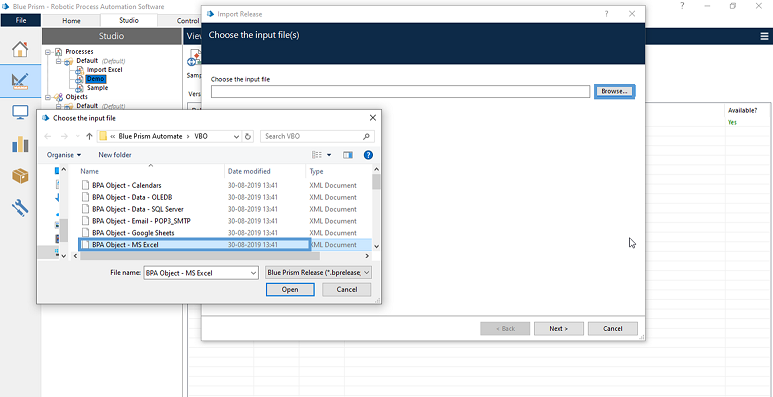Open the System wrench icon in sidebar
Image resolution: width=773 pixels, height=397 pixels.
(20, 207)
